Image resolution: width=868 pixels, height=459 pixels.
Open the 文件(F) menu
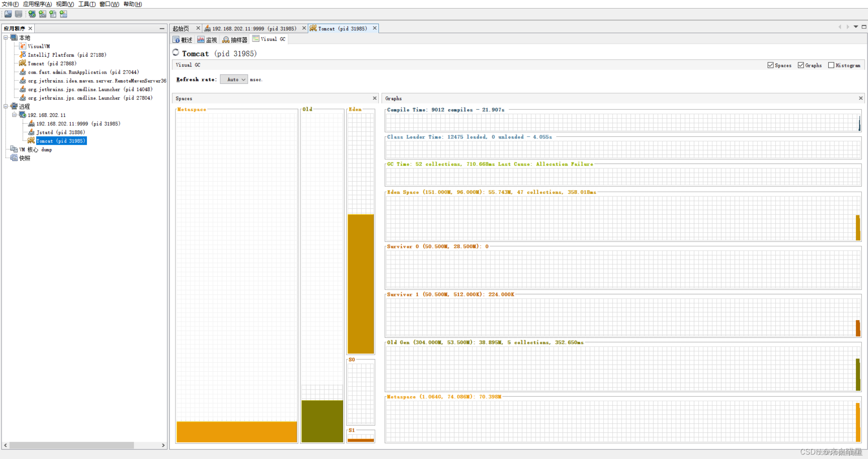tap(10, 4)
